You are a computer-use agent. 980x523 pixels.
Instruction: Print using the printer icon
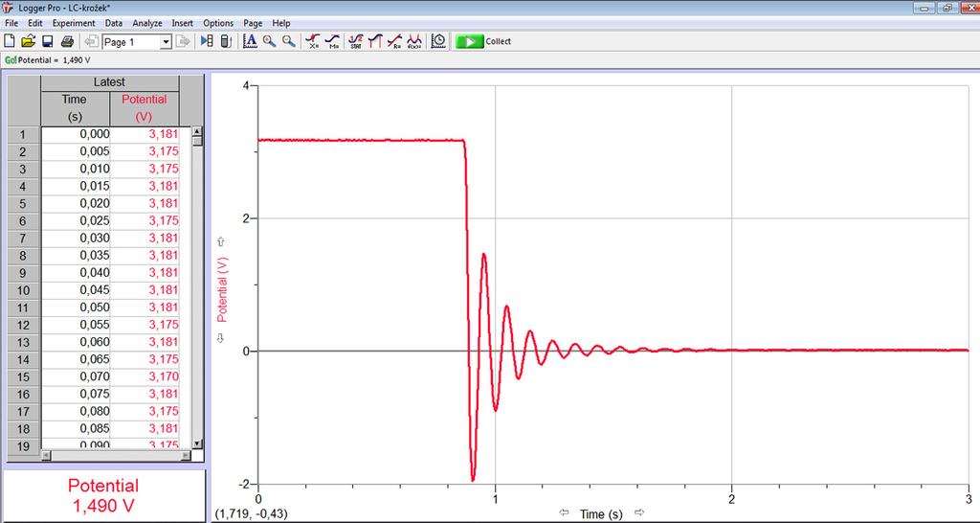point(68,41)
